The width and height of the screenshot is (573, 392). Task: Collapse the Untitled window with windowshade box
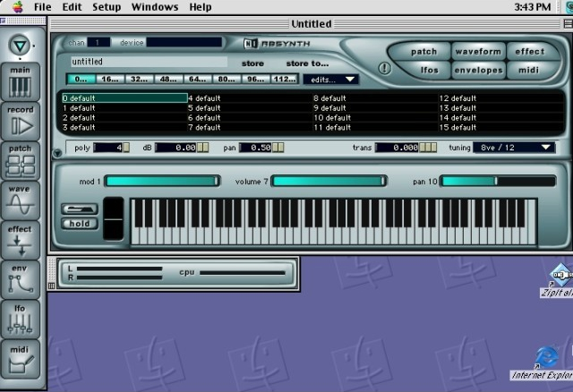(568, 24)
